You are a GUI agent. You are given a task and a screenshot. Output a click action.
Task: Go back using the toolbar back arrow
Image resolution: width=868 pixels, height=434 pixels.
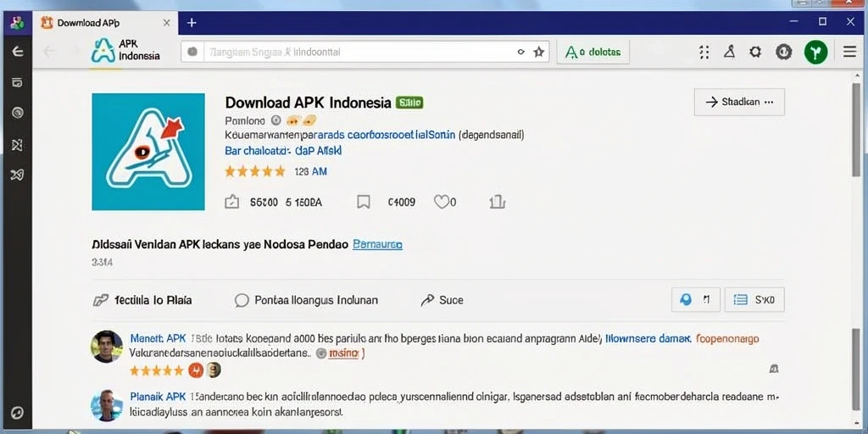48,52
